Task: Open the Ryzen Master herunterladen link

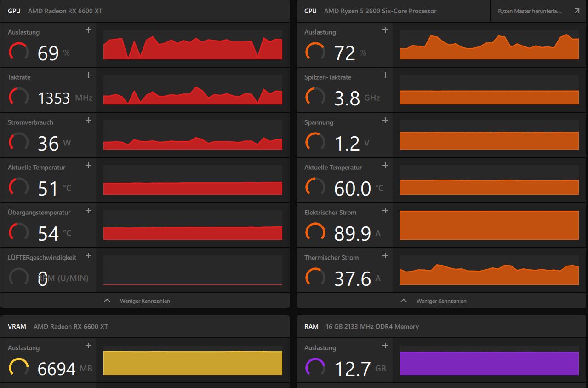Action: point(539,11)
